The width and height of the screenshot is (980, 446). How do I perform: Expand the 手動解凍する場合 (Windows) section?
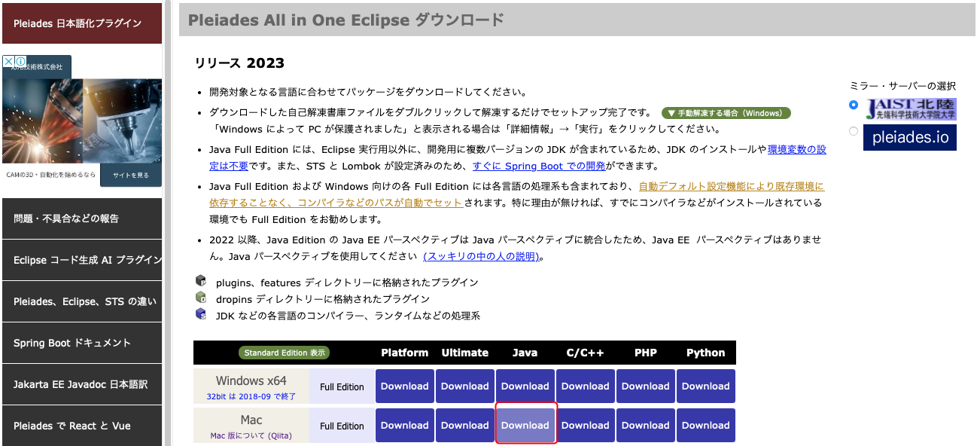(726, 113)
